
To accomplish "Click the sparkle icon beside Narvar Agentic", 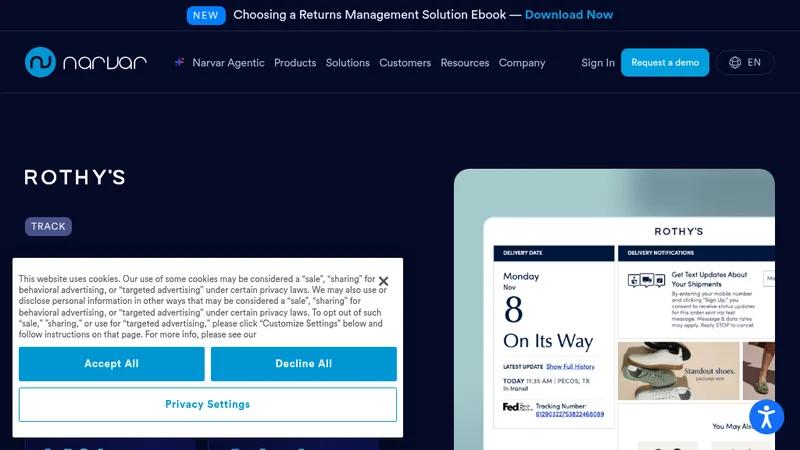I will pyautogui.click(x=179, y=62).
